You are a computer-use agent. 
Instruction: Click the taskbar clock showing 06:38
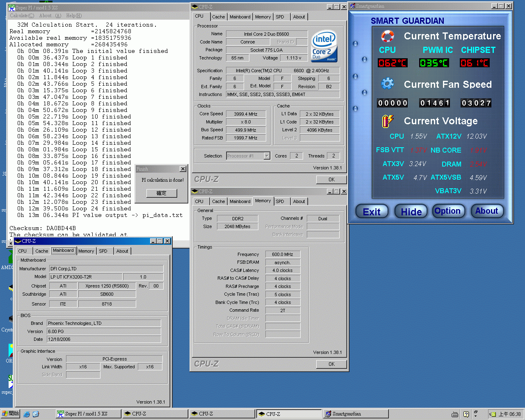coord(509,414)
